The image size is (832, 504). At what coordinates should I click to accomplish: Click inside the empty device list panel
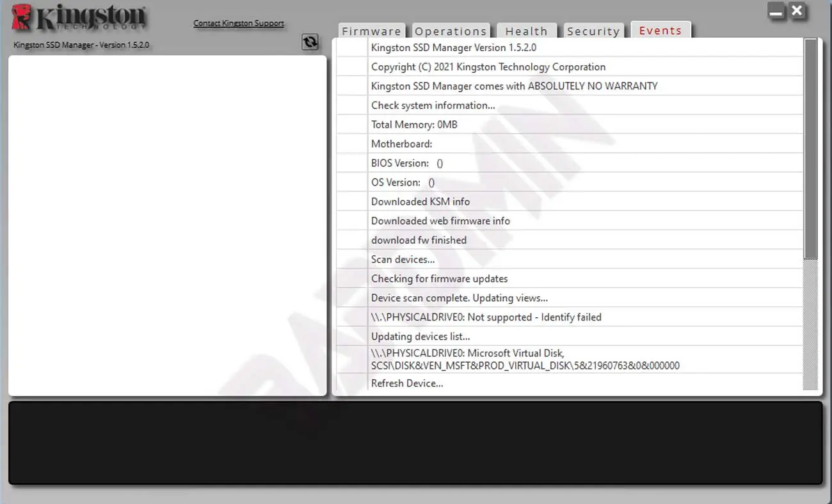point(167,225)
